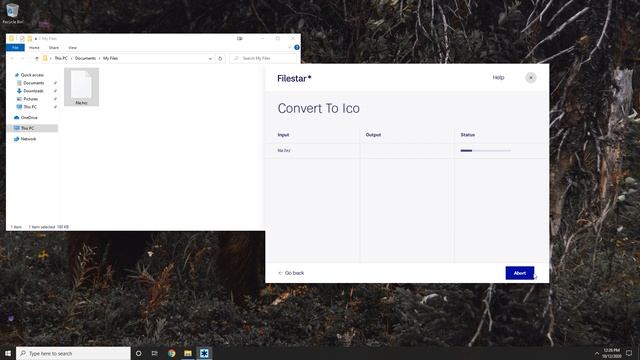The height and width of the screenshot is (360, 640).
Task: Open the Action Center notifications
Action: click(629, 353)
